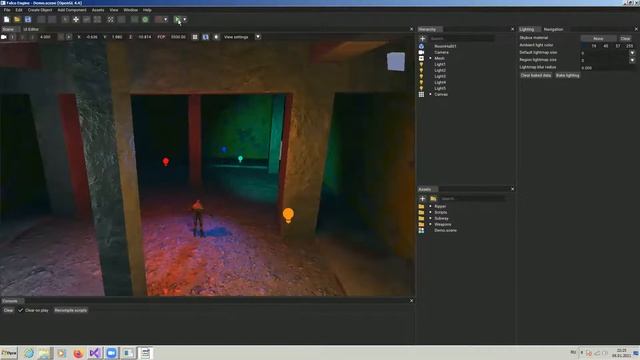
Task: Click the Bake lighting button
Action: coord(567,76)
